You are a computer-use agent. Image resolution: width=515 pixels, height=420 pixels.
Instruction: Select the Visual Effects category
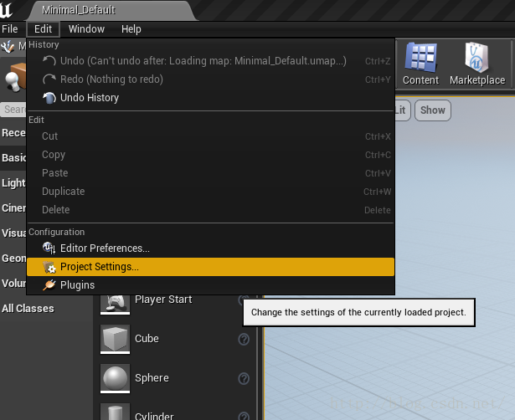13,233
